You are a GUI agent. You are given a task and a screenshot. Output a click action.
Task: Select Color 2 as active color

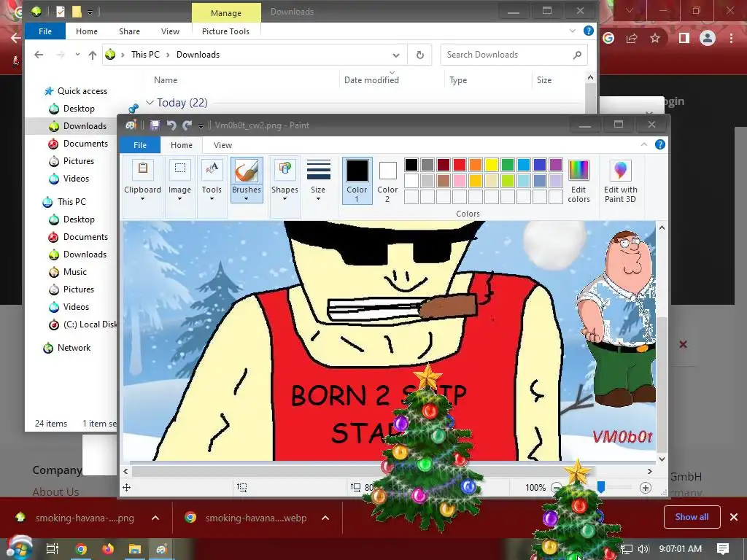pos(387,181)
